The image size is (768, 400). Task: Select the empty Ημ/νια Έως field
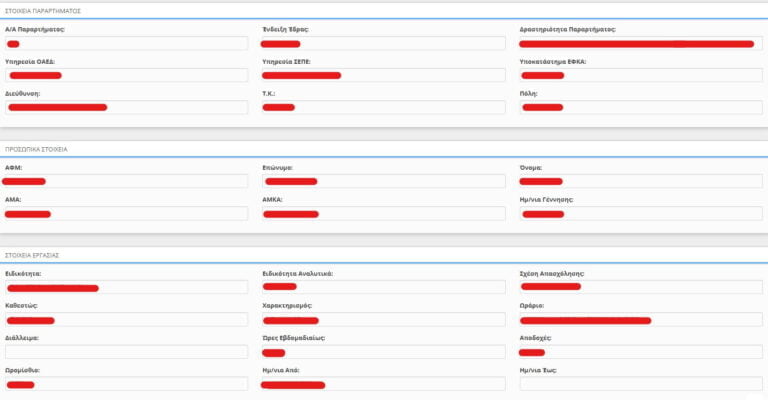click(640, 384)
